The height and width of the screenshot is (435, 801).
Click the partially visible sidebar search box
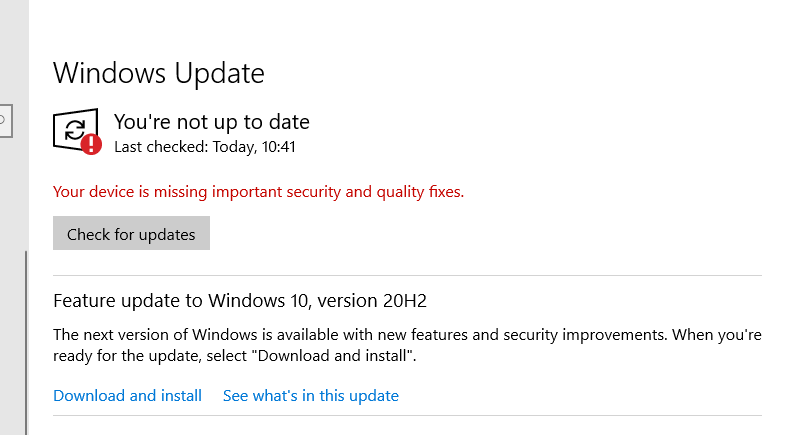pyautogui.click(x=6, y=121)
